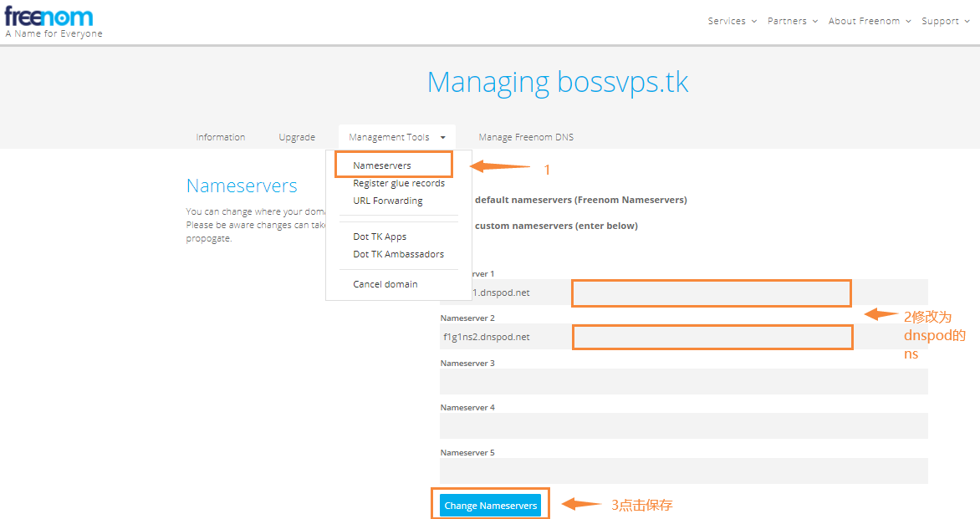Select Nameservers from the menu
This screenshot has height=519, width=980.
(x=382, y=165)
